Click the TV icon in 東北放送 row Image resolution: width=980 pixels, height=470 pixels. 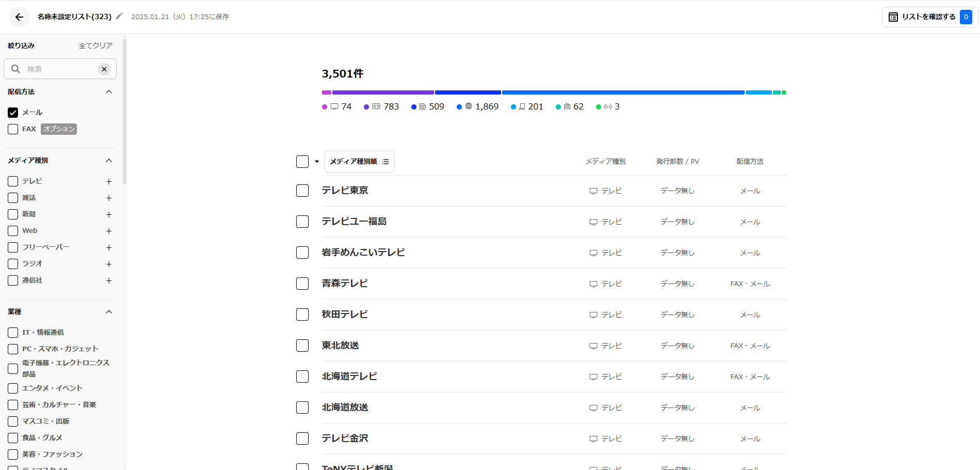click(593, 346)
